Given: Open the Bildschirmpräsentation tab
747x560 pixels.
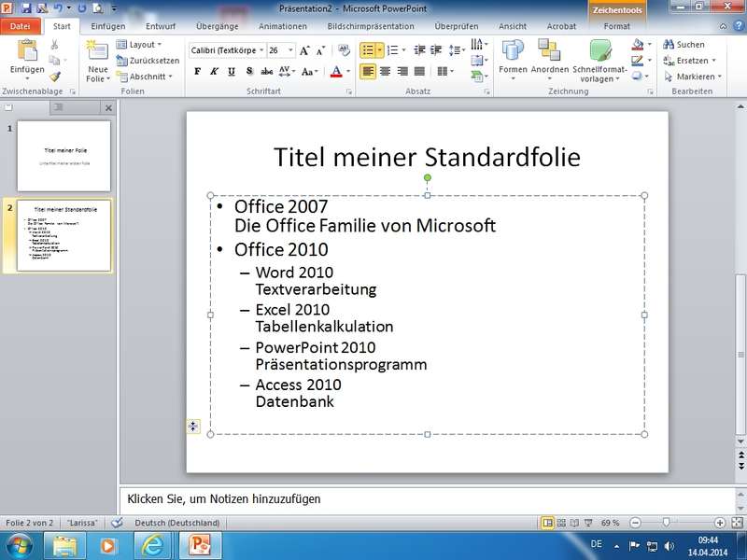Looking at the screenshot, I should pyautogui.click(x=371, y=26).
